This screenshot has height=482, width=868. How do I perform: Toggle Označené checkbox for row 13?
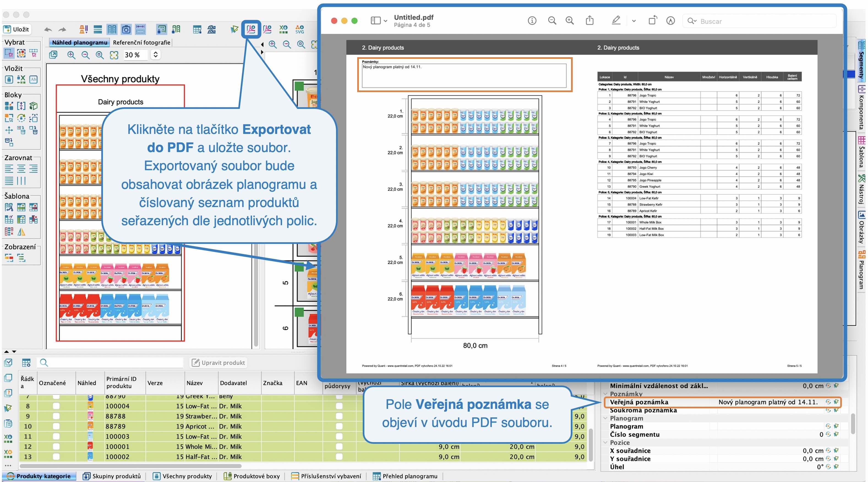(56, 456)
